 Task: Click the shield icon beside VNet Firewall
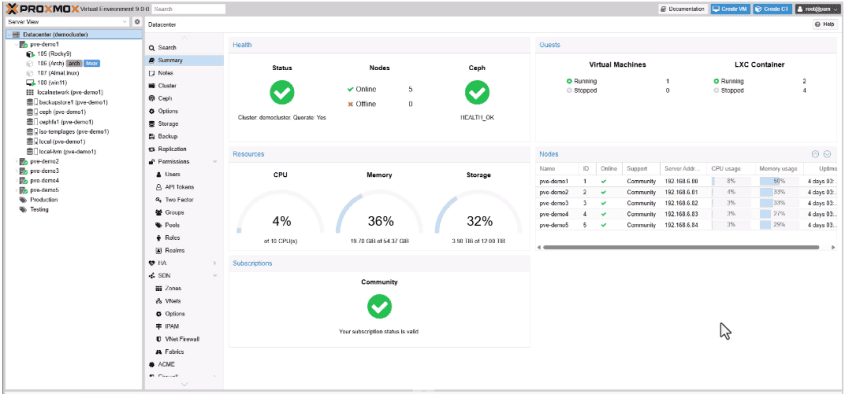pos(159,339)
